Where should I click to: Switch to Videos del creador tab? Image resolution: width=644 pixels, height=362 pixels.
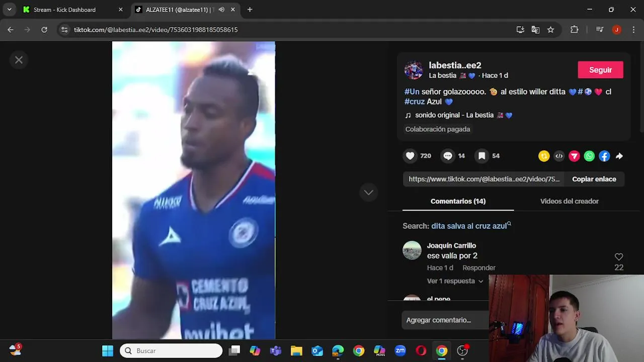click(569, 201)
